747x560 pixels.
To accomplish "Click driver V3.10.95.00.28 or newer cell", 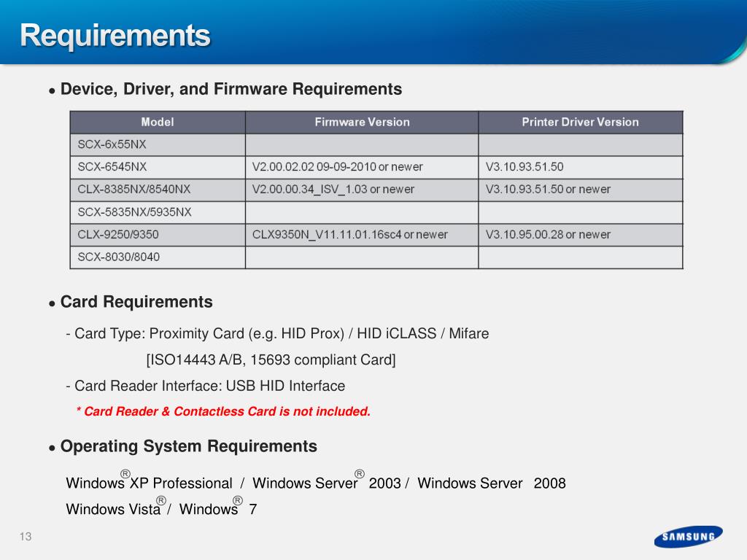I will pyautogui.click(x=580, y=235).
